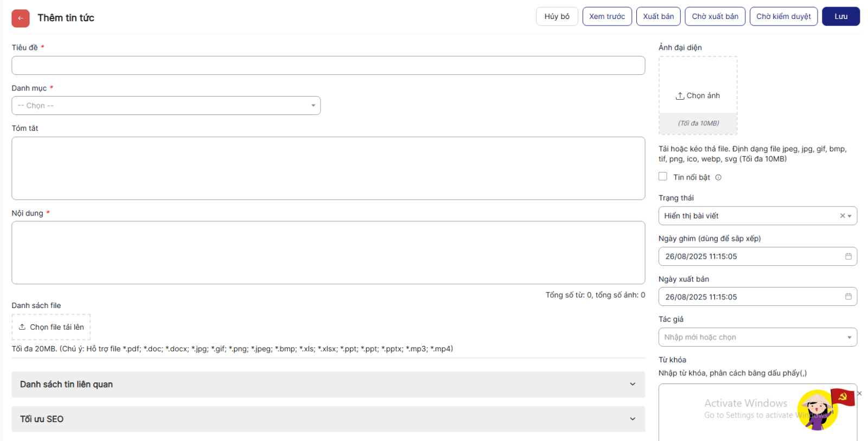Click info icon next to Tin nổi bật
The height and width of the screenshot is (441, 868).
click(718, 177)
